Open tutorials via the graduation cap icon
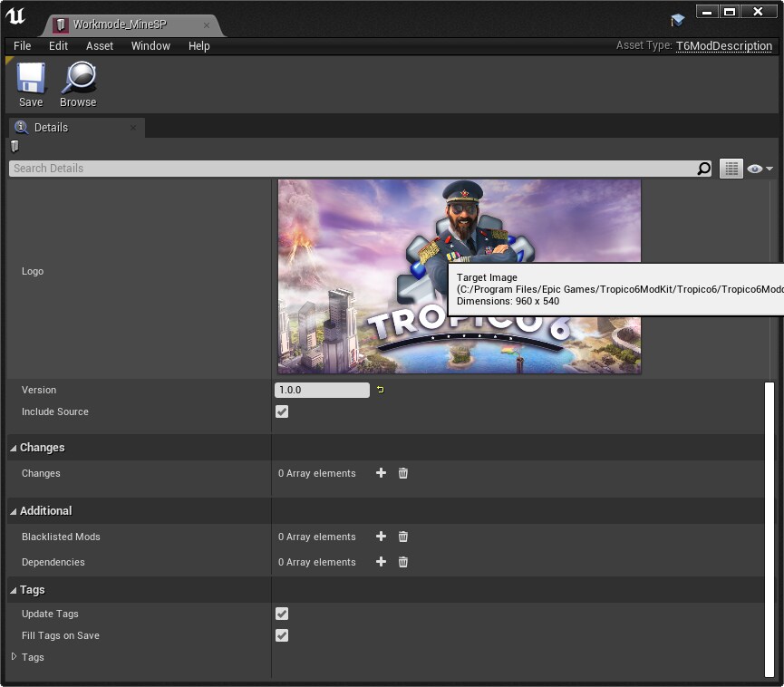784x687 pixels. pyautogui.click(x=677, y=20)
